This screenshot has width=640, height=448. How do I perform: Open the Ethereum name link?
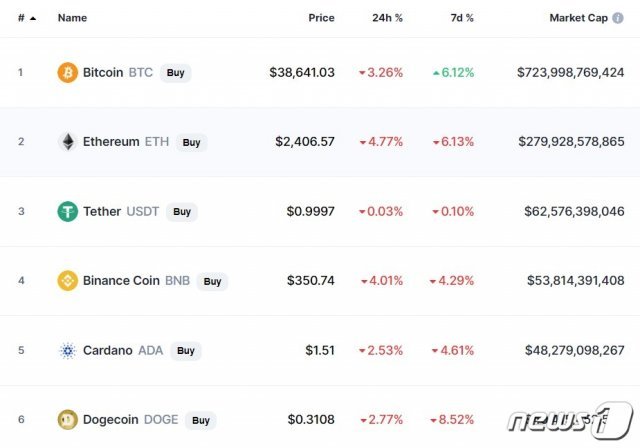pyautogui.click(x=111, y=142)
